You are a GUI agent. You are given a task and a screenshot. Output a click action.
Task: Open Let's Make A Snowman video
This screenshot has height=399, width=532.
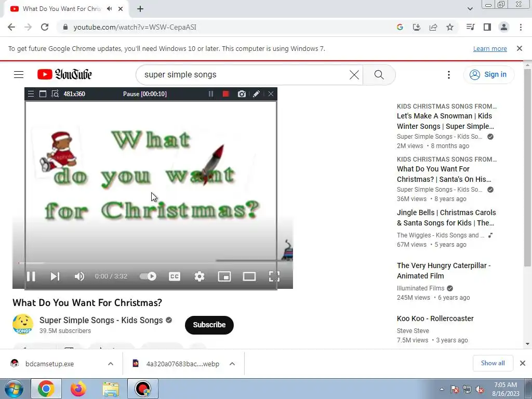[446, 121]
